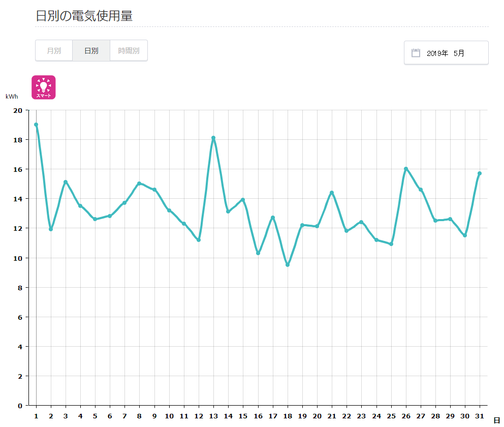Click the 日別の電気使用量 page heading
The height and width of the screenshot is (427, 504).
[x=84, y=16]
